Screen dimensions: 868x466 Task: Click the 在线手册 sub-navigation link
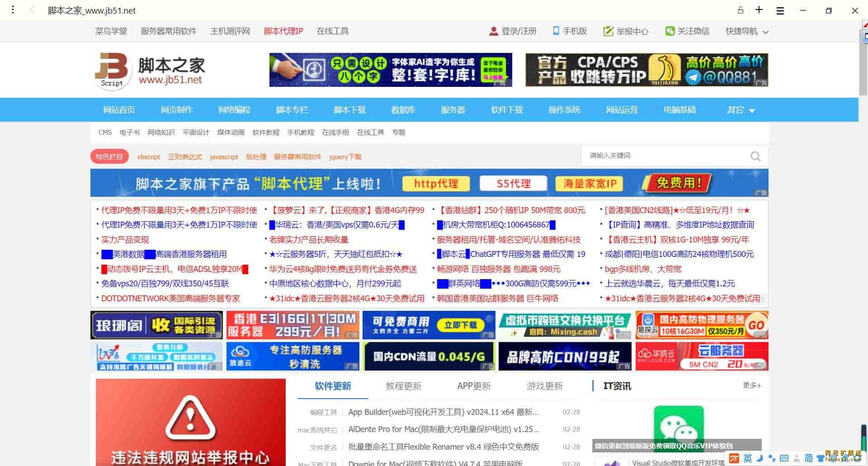click(x=335, y=133)
